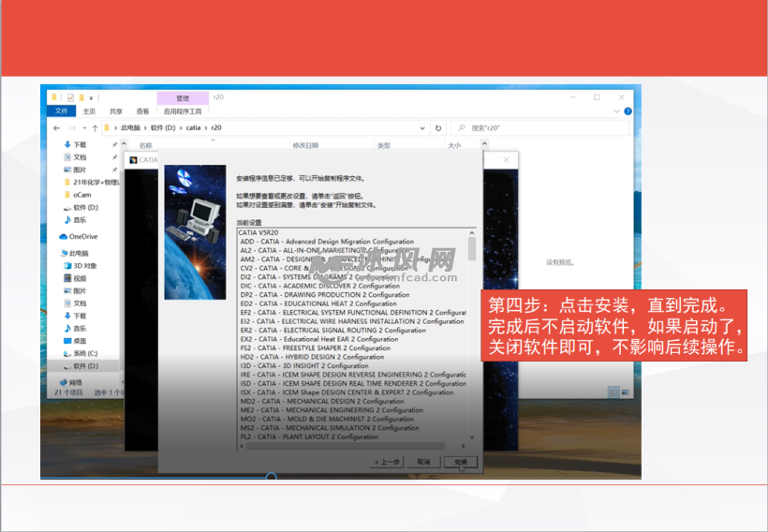This screenshot has width=768, height=532.
Task: Switch to details view icon in status bar
Action: tap(613, 392)
